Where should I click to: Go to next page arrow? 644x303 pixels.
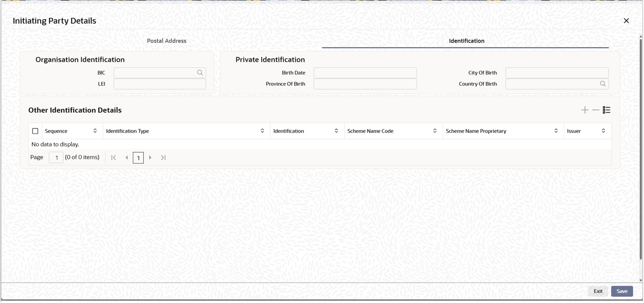[150, 158]
